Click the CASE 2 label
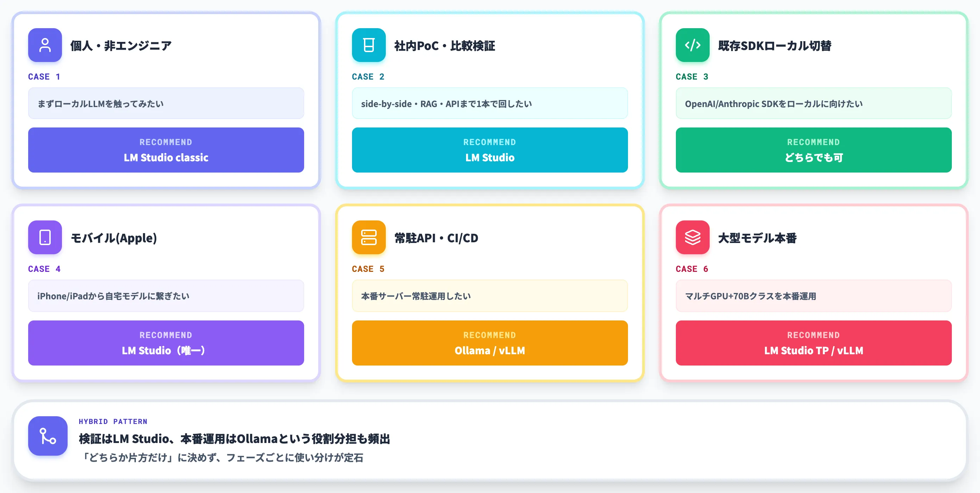980x493 pixels. 368,76
